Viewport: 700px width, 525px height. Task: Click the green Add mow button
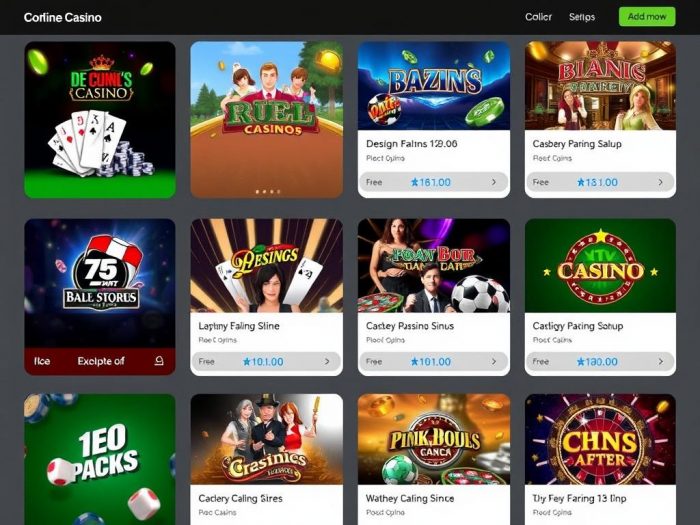tap(647, 17)
